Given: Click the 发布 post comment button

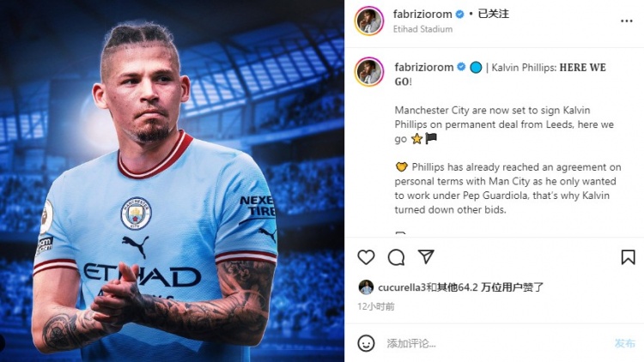Looking at the screenshot, I should tap(625, 343).
